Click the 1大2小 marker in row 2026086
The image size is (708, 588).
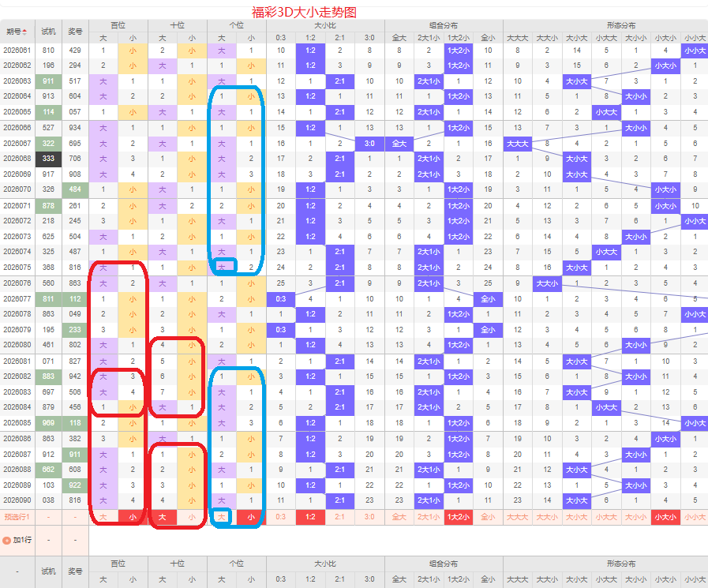[459, 439]
